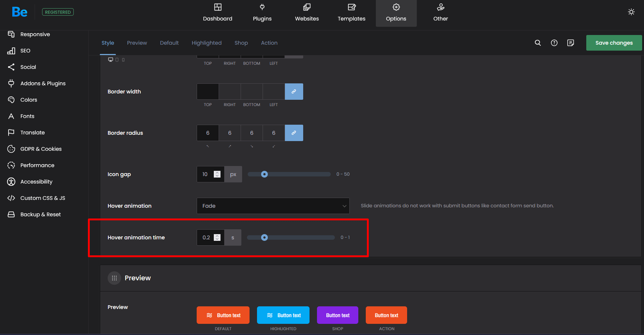The width and height of the screenshot is (644, 335).
Task: Click the Preview section grid handle icon
Action: point(114,278)
